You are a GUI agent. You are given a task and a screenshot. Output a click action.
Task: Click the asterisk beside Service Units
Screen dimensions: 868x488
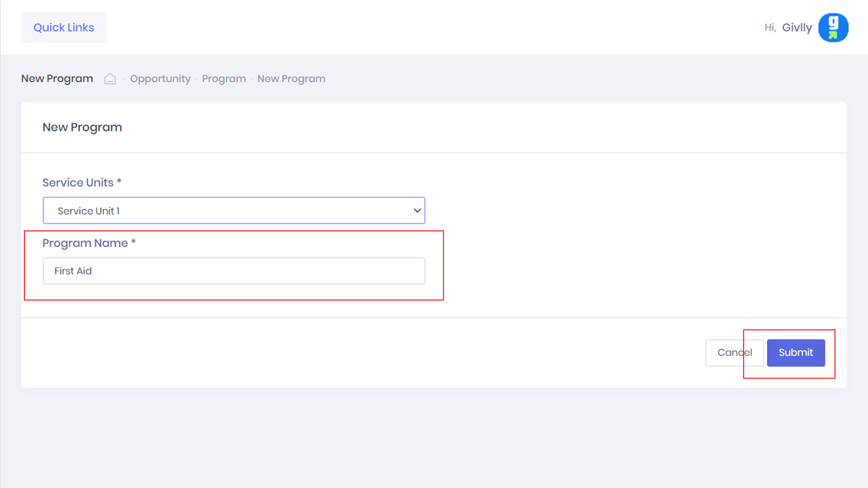[119, 182]
